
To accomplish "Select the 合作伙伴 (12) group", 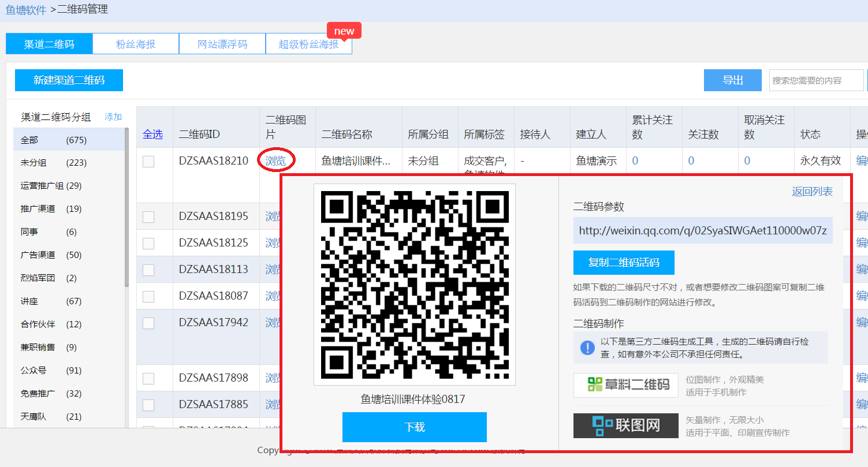I will [69, 324].
